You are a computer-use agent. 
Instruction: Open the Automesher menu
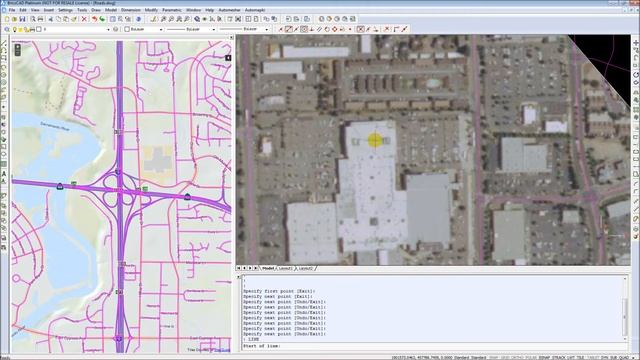pos(229,10)
